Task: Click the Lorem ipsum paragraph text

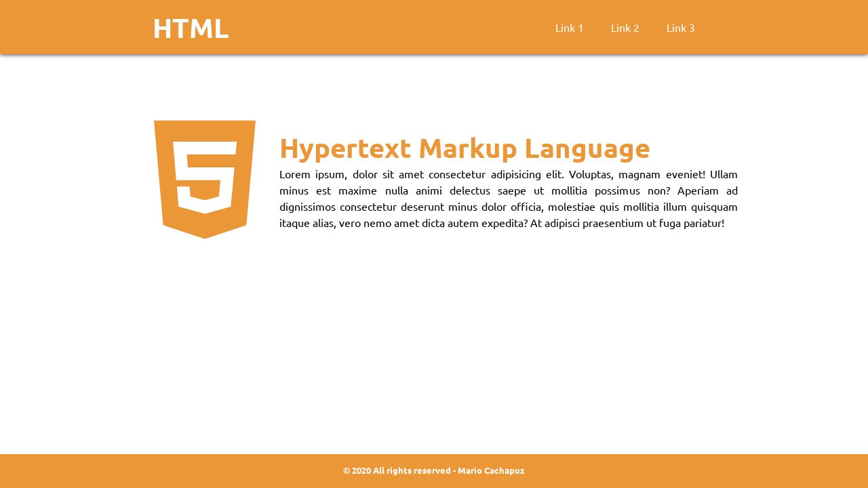Action: 508,199
